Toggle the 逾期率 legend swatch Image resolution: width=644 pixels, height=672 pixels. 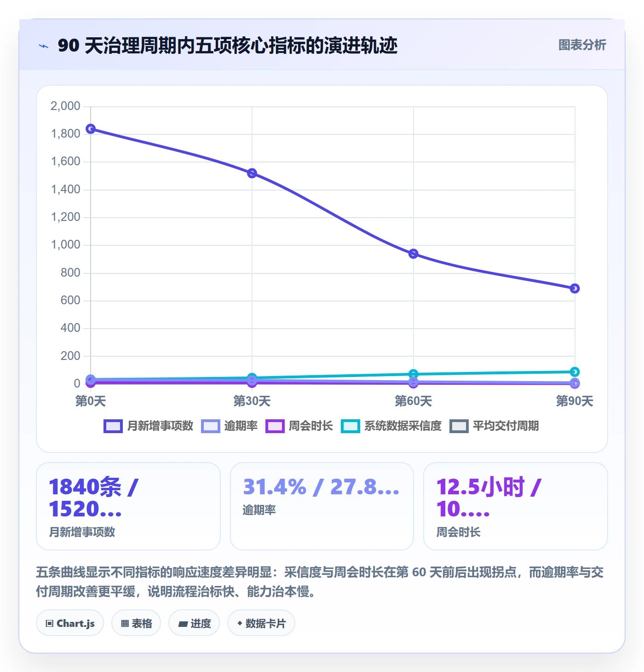tap(211, 426)
